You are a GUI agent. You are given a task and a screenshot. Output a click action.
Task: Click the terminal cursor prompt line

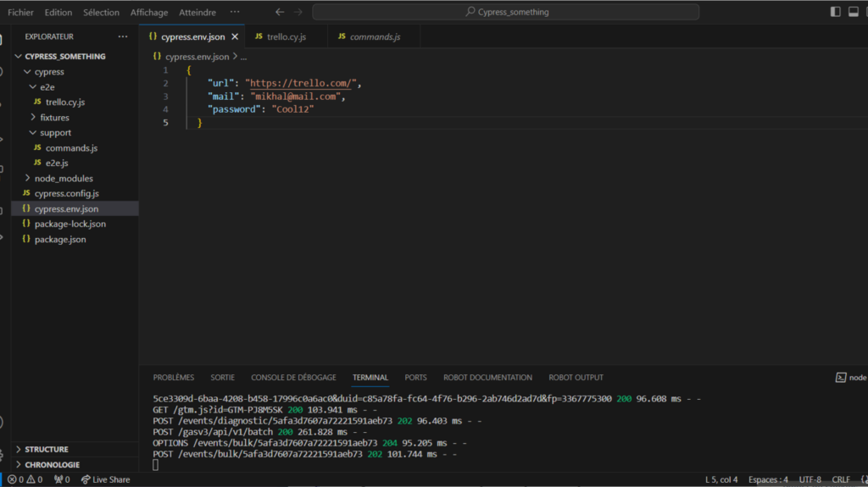pos(156,465)
